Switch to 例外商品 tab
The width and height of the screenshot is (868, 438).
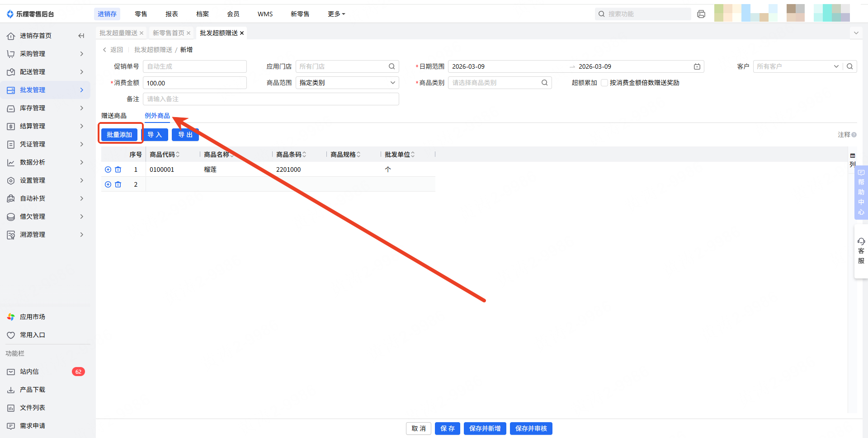[x=157, y=116]
